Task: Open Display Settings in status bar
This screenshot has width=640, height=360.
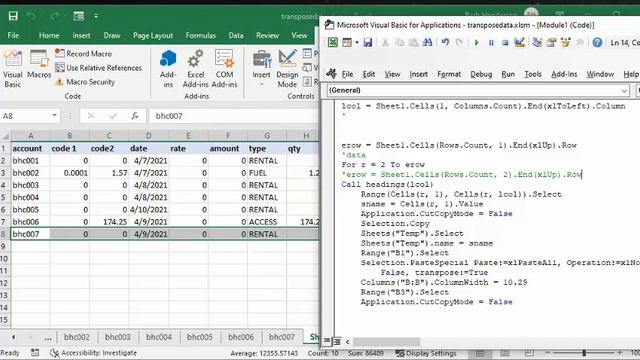Action: (x=426, y=353)
